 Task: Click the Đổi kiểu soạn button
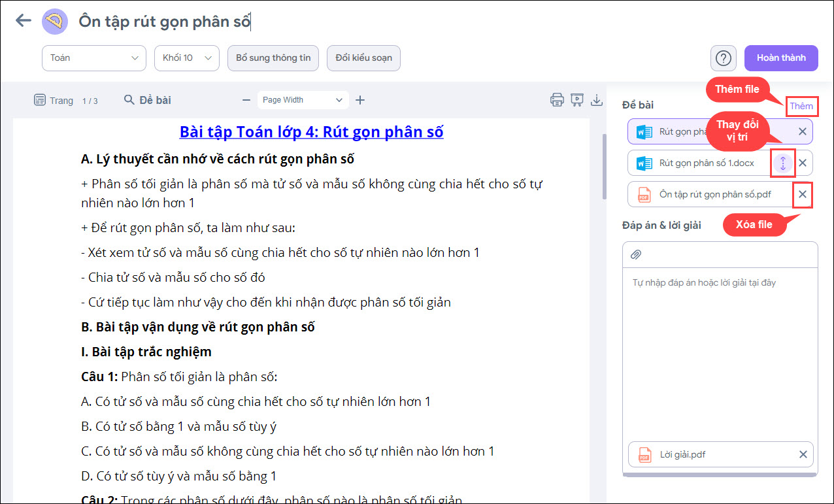click(x=363, y=58)
